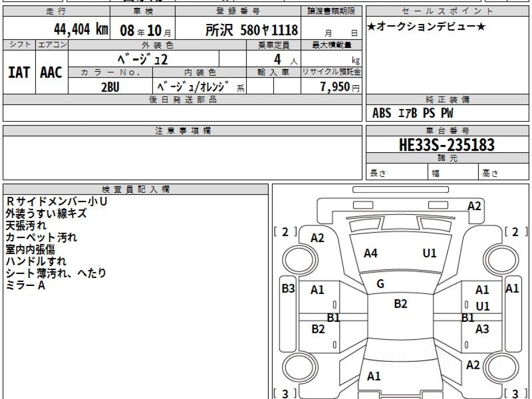Click the 内装色 header

pyautogui.click(x=199, y=72)
